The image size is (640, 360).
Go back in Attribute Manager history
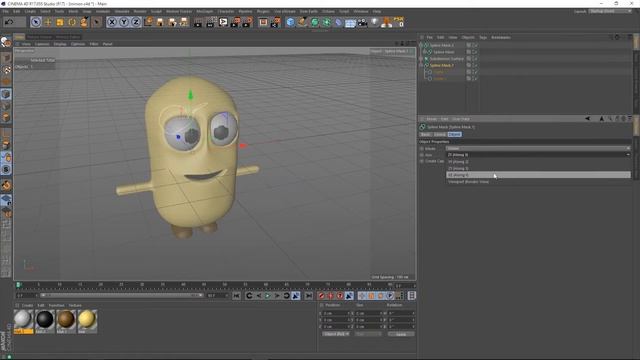[x=587, y=119]
